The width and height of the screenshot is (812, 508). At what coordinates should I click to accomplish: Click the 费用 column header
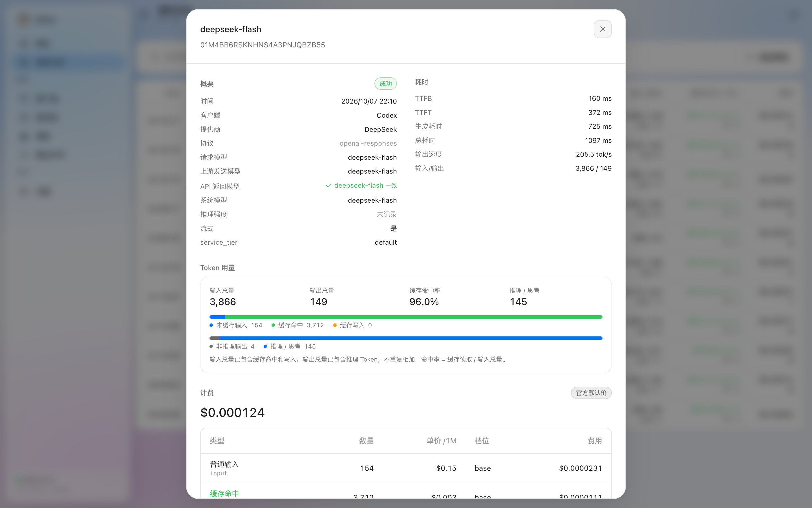595,441
